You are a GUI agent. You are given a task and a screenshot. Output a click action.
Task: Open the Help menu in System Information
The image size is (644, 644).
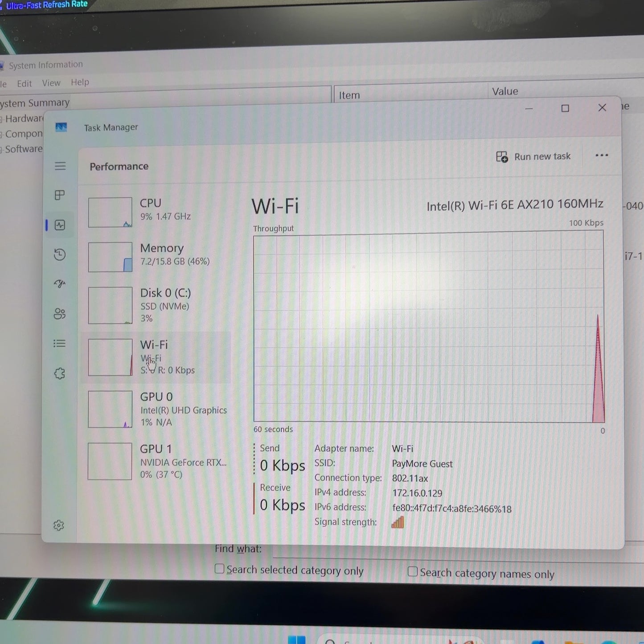click(x=80, y=82)
